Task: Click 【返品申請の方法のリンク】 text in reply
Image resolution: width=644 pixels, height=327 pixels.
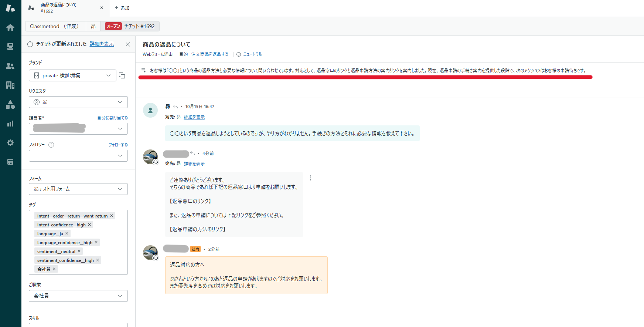Action: 197,229
